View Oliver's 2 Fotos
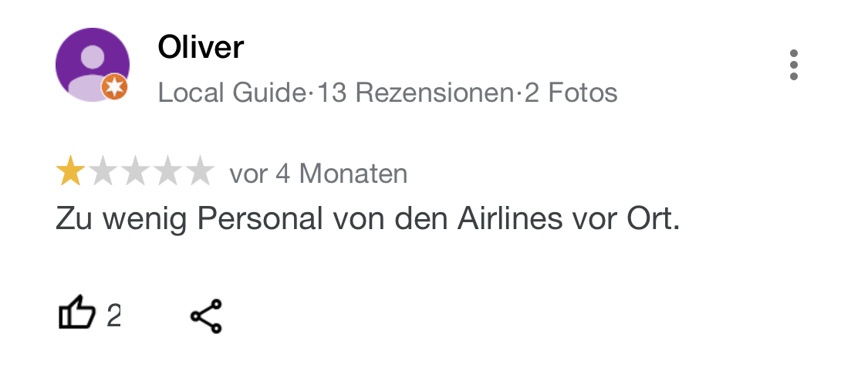 571,93
